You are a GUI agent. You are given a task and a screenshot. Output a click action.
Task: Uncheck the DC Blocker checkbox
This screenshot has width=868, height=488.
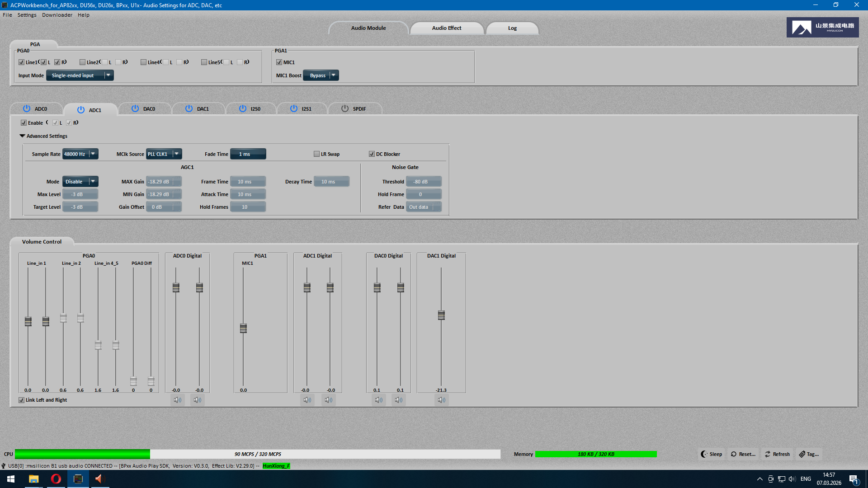coord(372,154)
